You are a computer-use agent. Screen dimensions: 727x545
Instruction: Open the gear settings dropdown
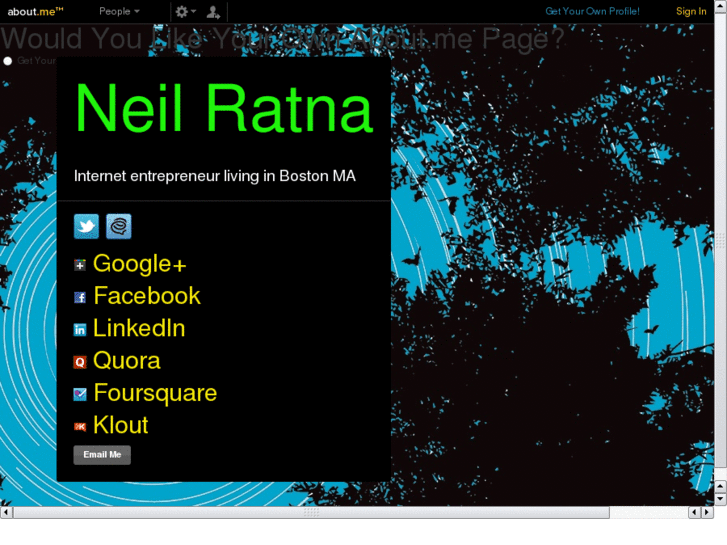(185, 12)
